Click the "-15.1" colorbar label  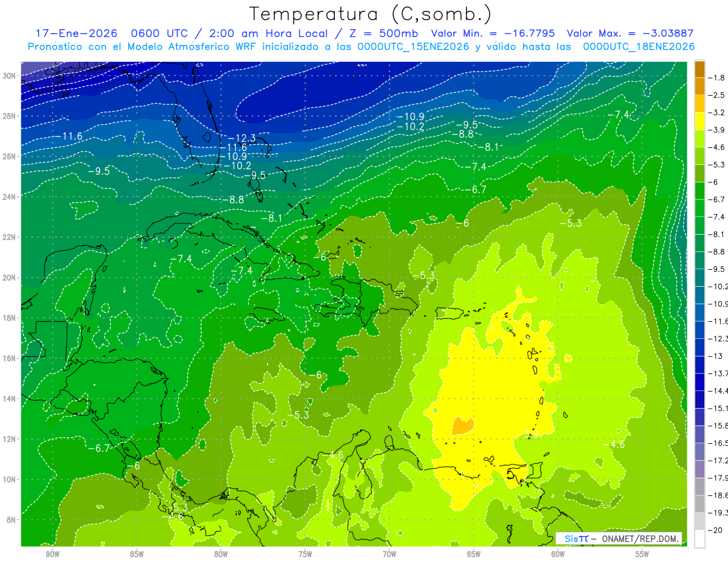point(718,408)
